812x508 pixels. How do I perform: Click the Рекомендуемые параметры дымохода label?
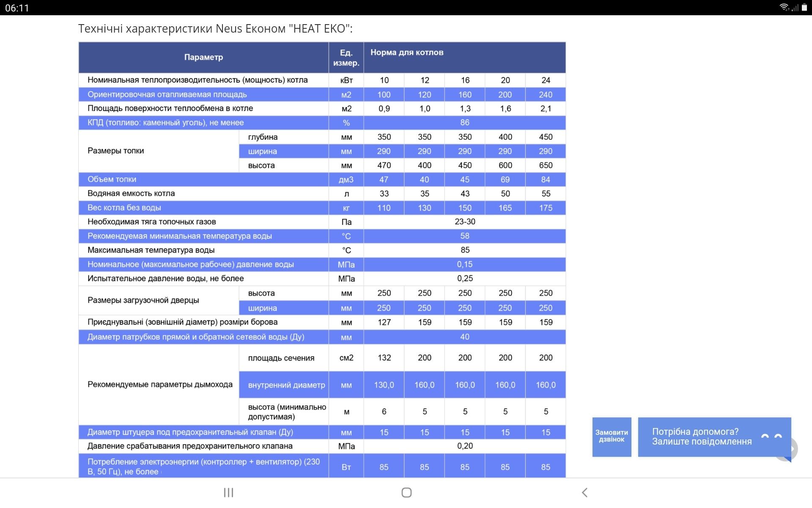160,384
